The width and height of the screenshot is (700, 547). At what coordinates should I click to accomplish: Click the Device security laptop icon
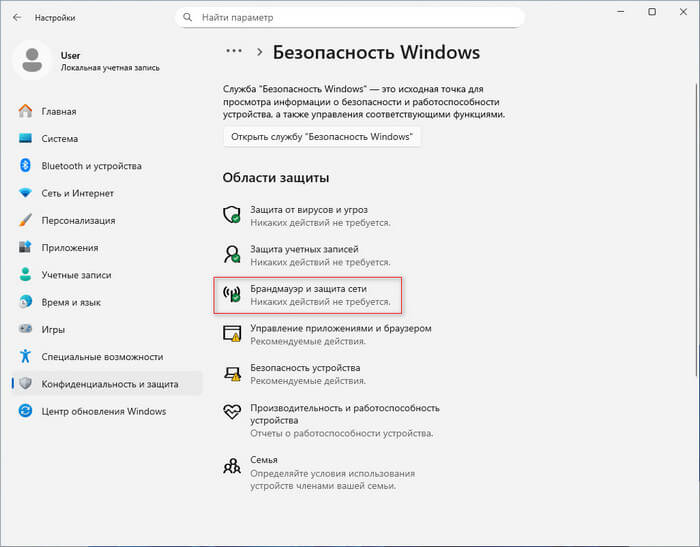[232, 374]
